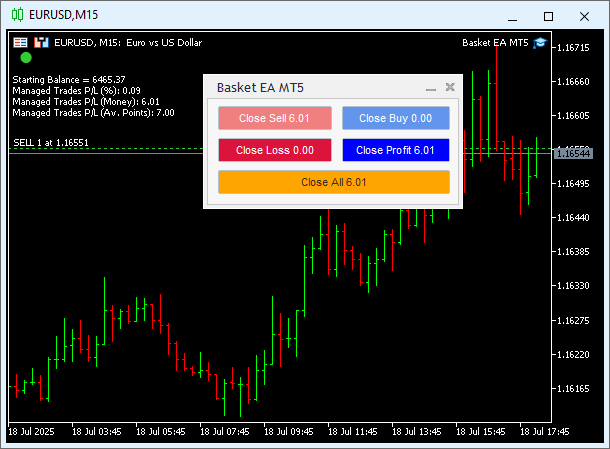Click Starting Balance = 6465.37 text
610x449 pixels.
pos(69,80)
